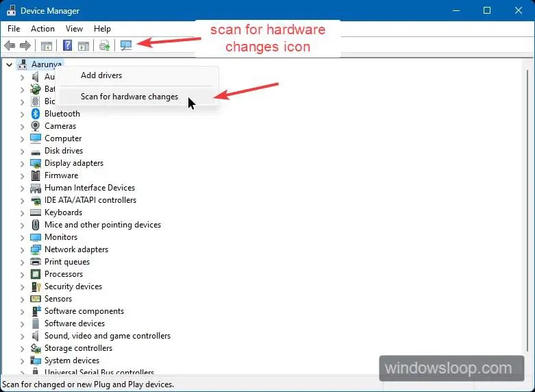Image resolution: width=535 pixels, height=392 pixels.
Task: Select the Firmware tree label
Action: 62,175
